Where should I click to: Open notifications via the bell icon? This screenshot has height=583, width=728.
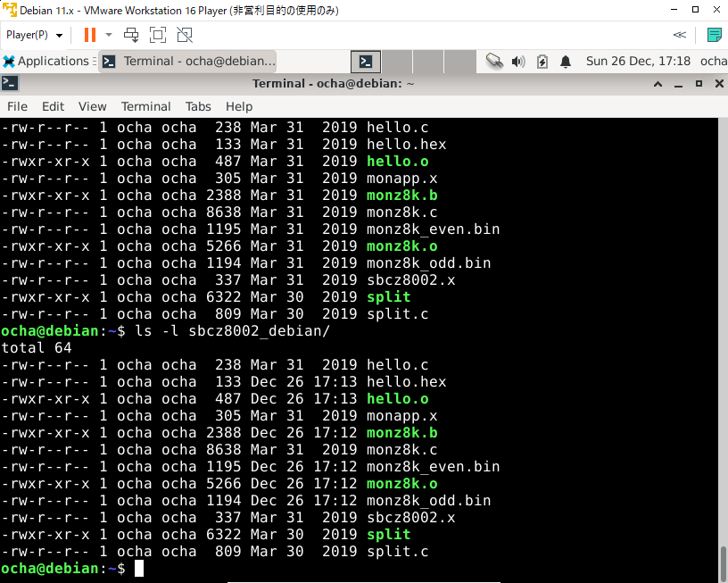566,61
